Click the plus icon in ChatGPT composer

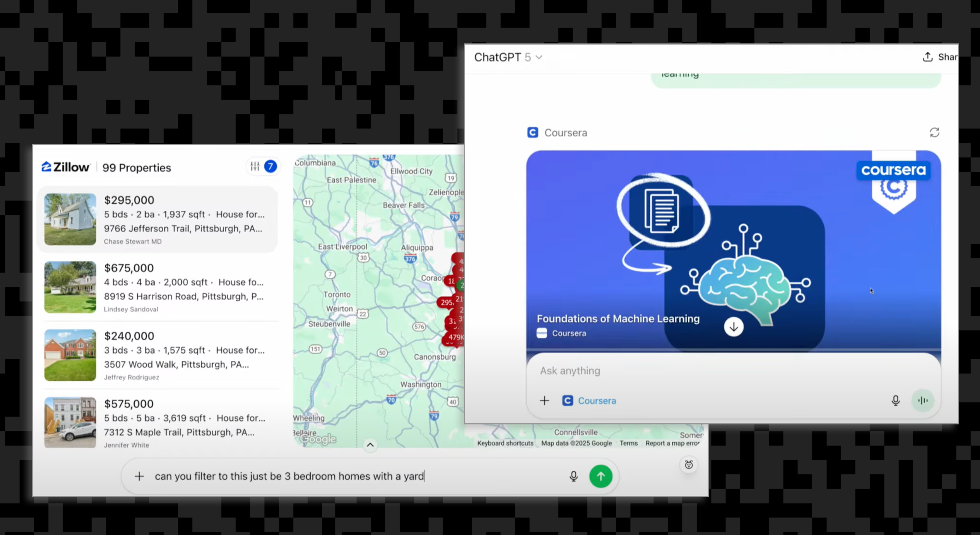tap(544, 400)
